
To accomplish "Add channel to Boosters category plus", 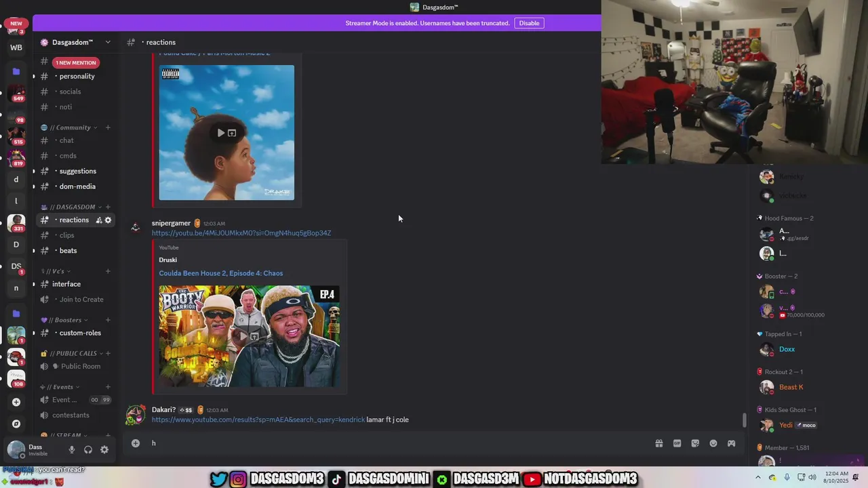I will (x=108, y=320).
